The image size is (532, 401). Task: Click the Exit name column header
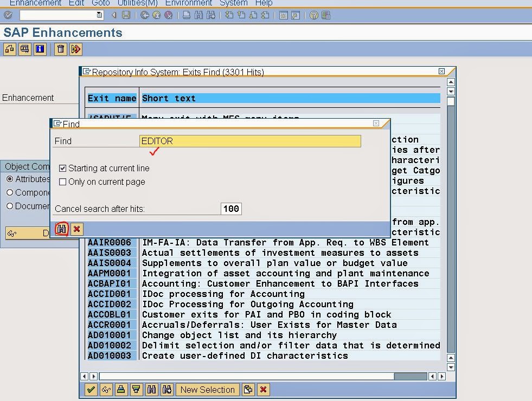click(x=112, y=98)
